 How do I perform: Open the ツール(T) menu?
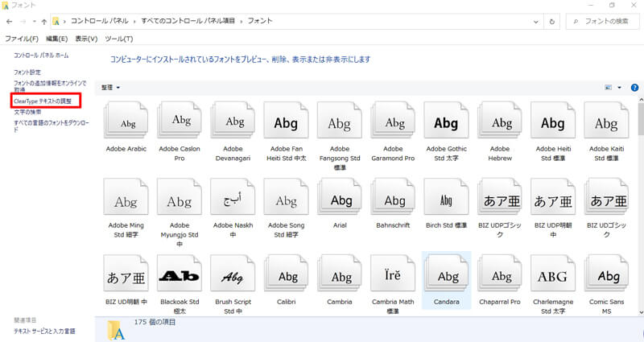pos(119,39)
